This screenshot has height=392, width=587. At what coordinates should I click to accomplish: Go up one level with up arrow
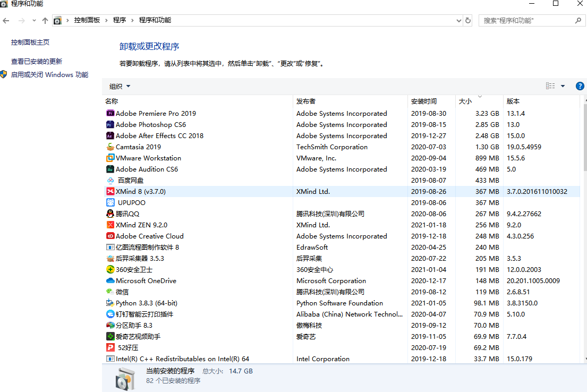tap(45, 21)
